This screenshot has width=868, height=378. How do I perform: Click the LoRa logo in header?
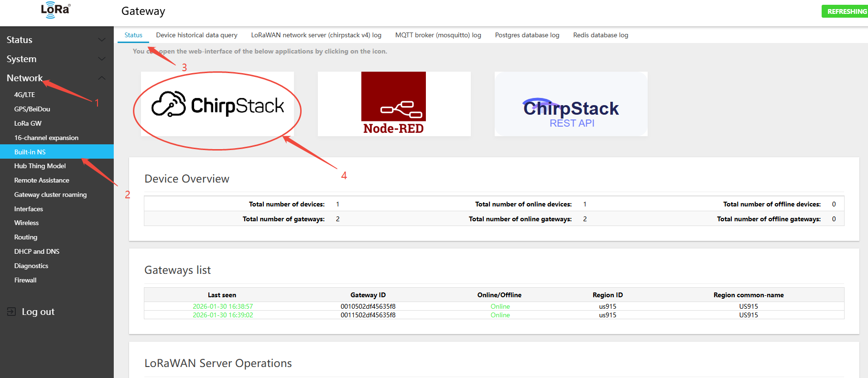(x=55, y=10)
